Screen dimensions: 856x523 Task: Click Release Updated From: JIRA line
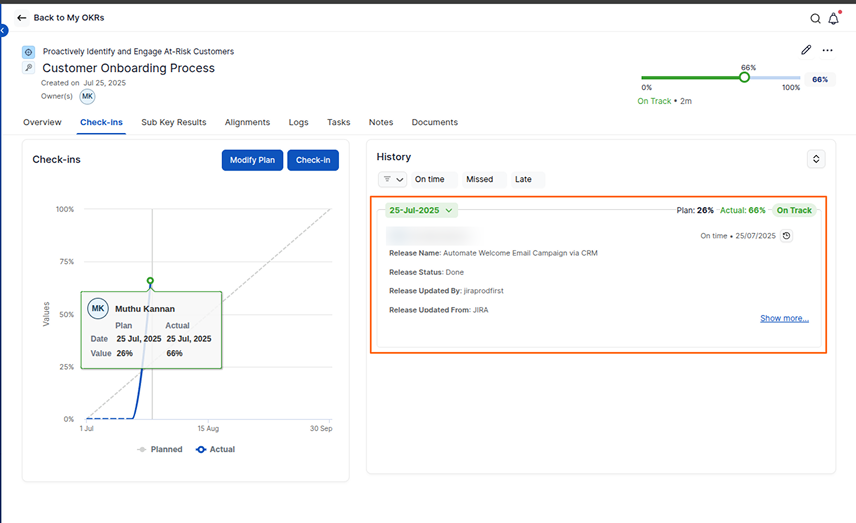tap(438, 310)
